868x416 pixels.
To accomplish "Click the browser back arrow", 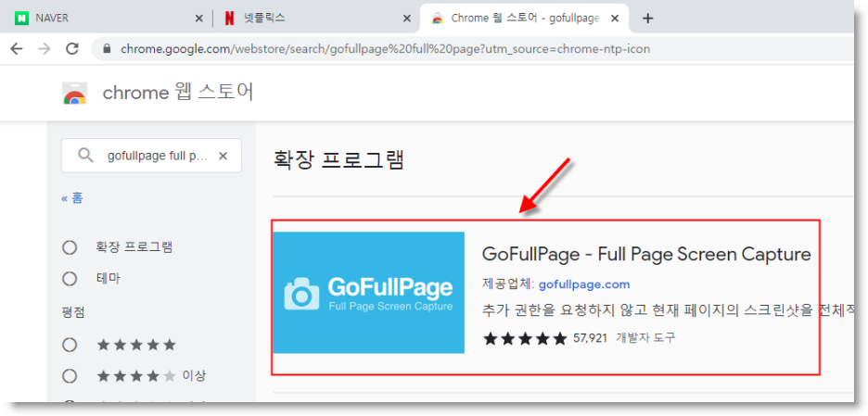I will tap(17, 49).
